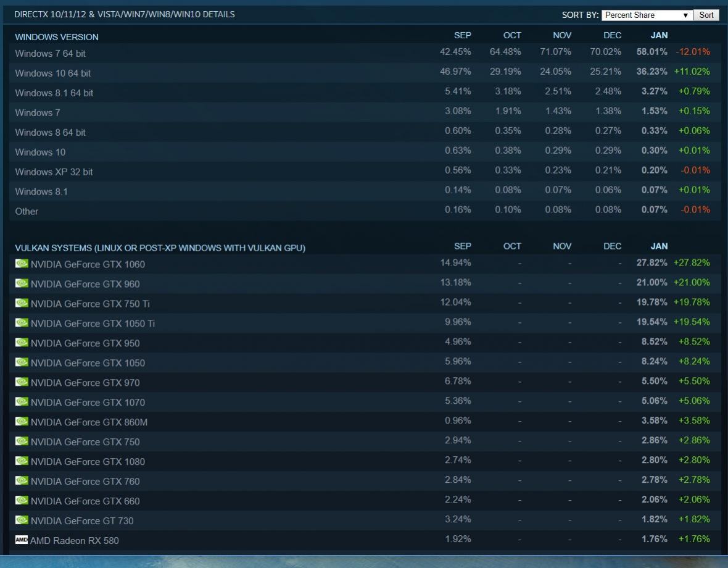Click the NVIDIA logo beside GeForce GTX 970
This screenshot has width=728, height=568.
22,382
